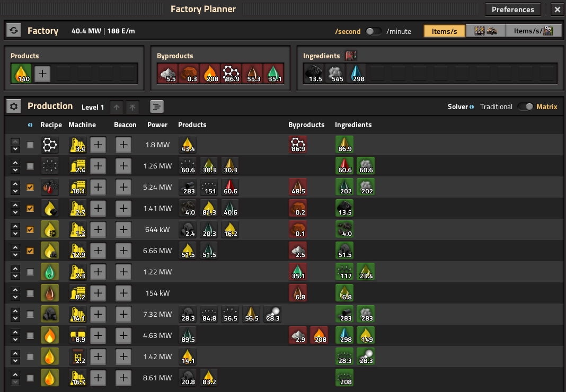
Task: Add a beacon to 1.26 MW row
Action: 123,166
